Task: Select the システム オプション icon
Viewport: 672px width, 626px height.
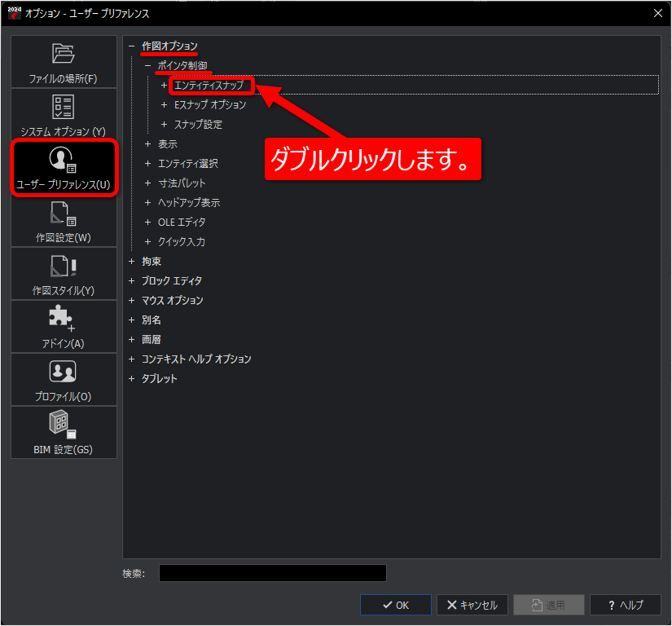Action: tap(64, 114)
